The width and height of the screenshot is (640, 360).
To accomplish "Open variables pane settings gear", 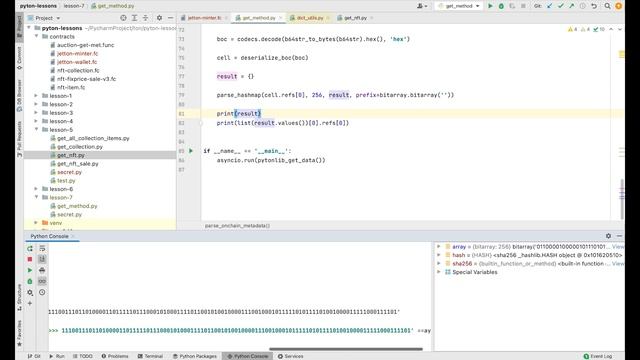I will tap(608, 236).
